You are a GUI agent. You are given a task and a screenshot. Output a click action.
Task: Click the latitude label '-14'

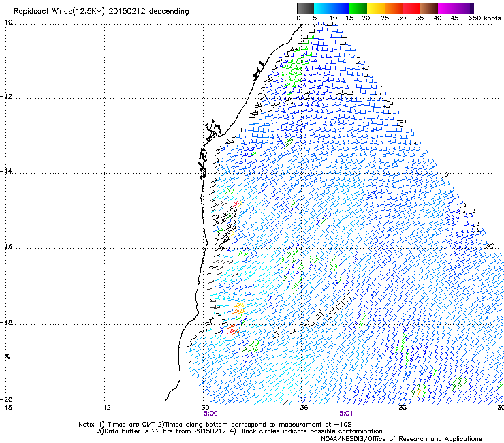[6, 171]
